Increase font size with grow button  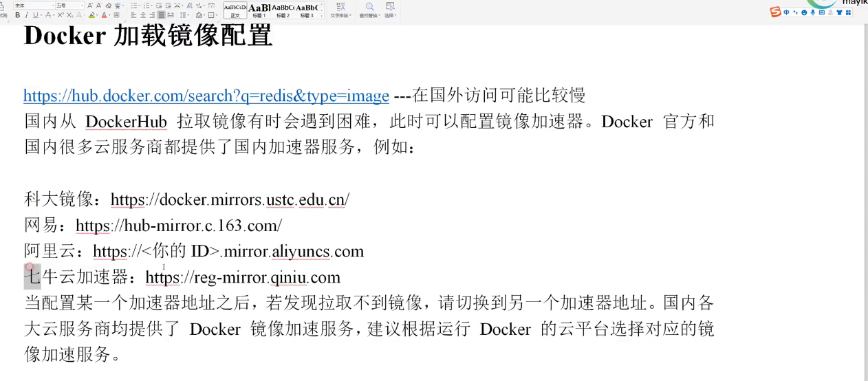coord(90,6)
